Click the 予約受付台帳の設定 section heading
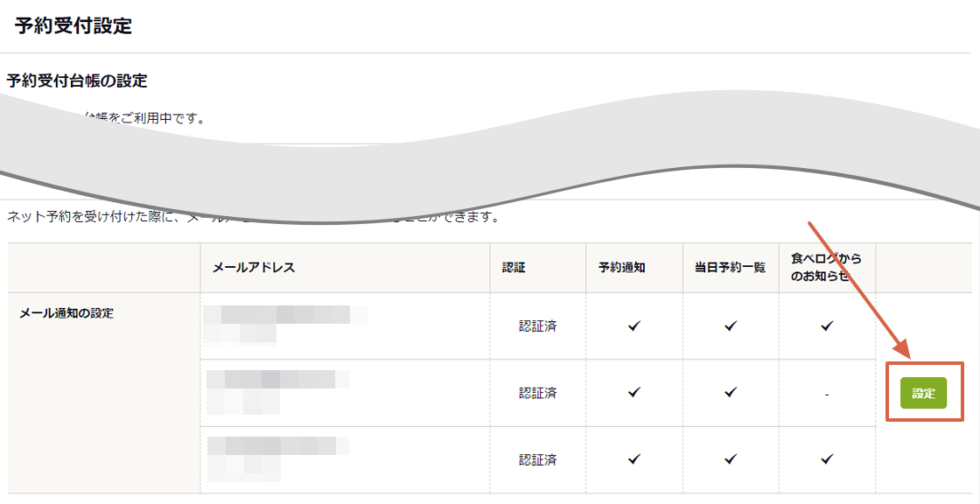The image size is (980, 504). click(x=77, y=81)
